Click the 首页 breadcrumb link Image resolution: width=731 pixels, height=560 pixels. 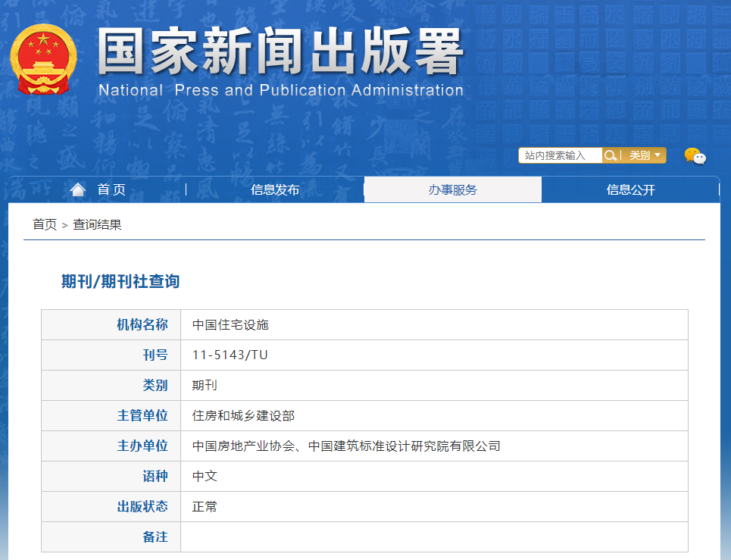pyautogui.click(x=44, y=224)
